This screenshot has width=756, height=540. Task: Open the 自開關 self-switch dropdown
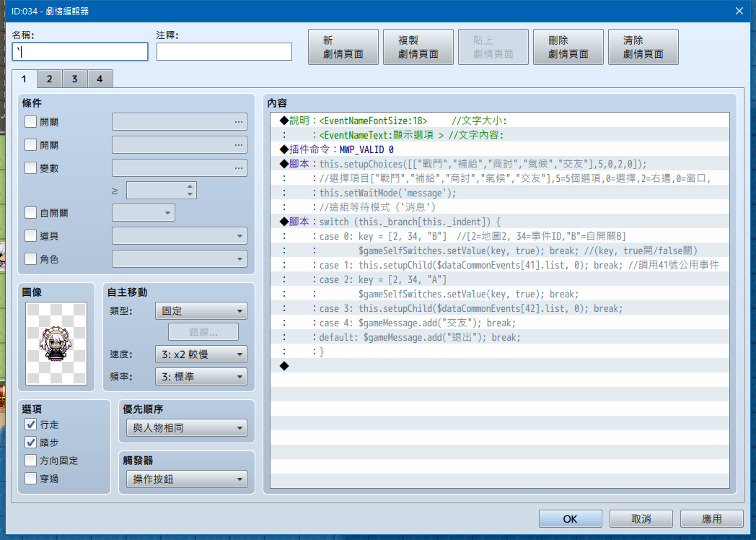tap(144, 213)
